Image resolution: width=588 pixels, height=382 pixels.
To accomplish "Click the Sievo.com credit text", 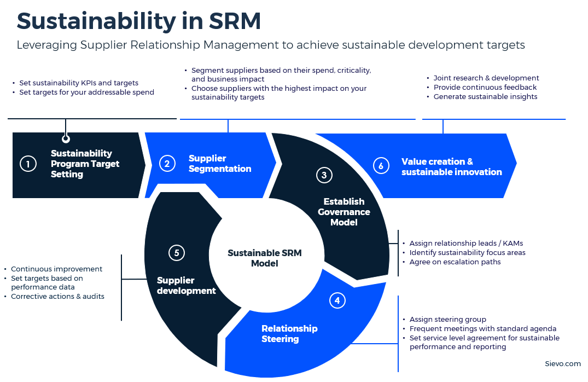I will (562, 363).
